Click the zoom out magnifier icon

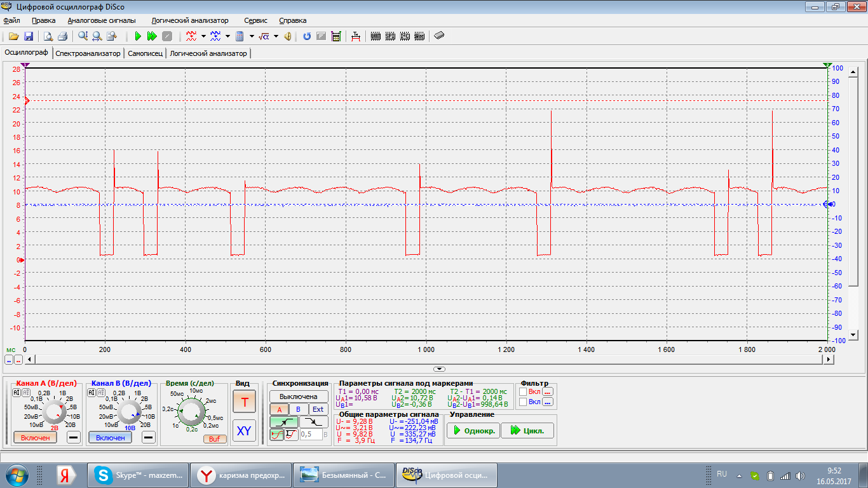97,36
